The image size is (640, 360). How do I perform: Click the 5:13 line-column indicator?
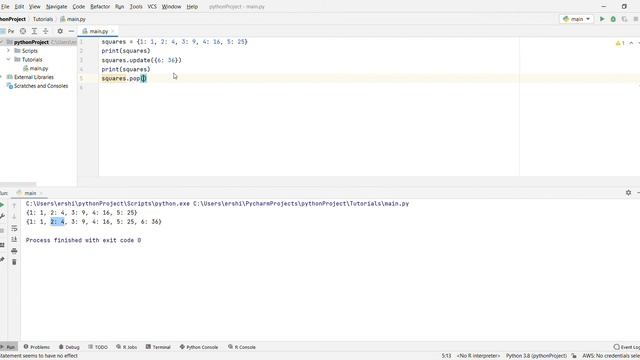[x=447, y=356]
